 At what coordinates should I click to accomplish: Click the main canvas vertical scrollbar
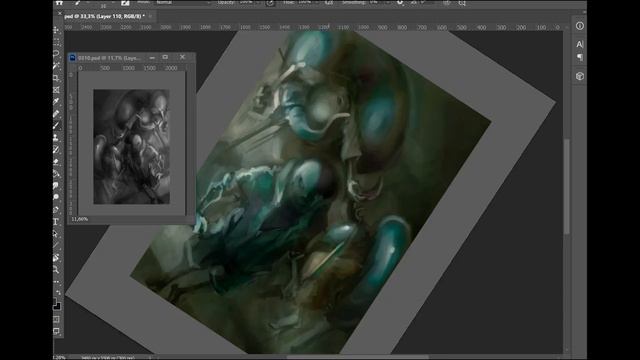click(x=567, y=187)
